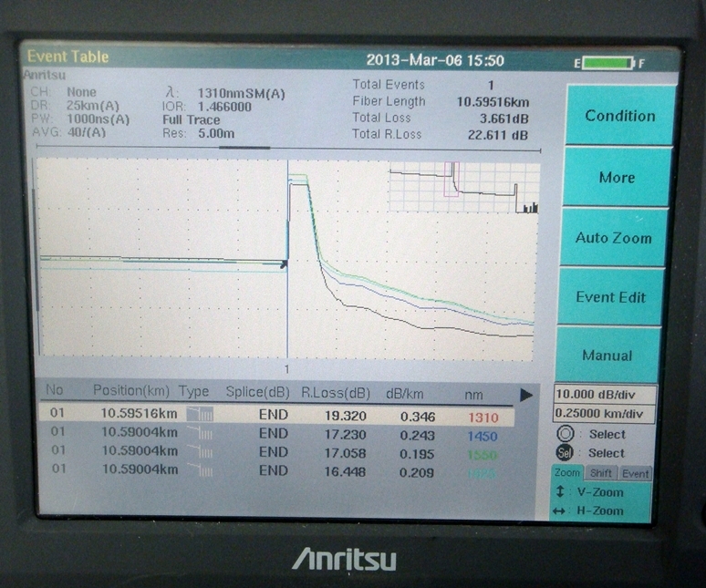Click the R.Loss value 17.058
The width and height of the screenshot is (706, 588).
[346, 453]
